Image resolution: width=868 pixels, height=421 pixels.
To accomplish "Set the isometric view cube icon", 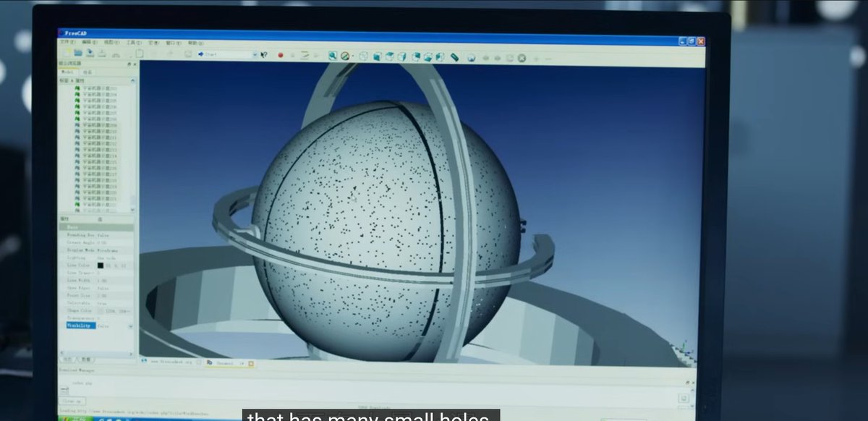I will point(363,56).
